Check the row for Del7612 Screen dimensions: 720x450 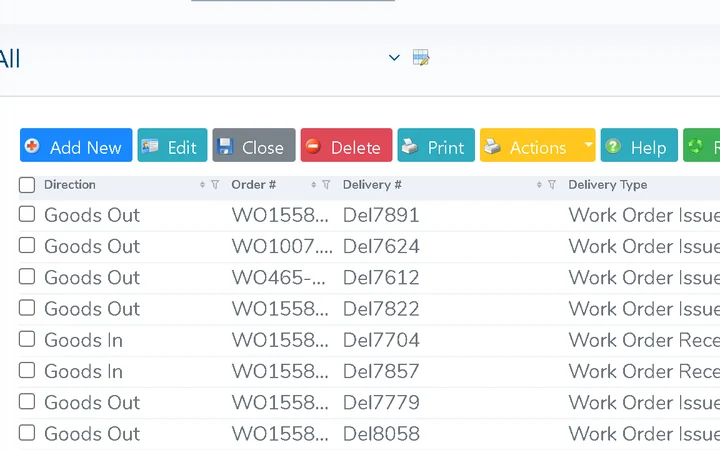pos(27,276)
